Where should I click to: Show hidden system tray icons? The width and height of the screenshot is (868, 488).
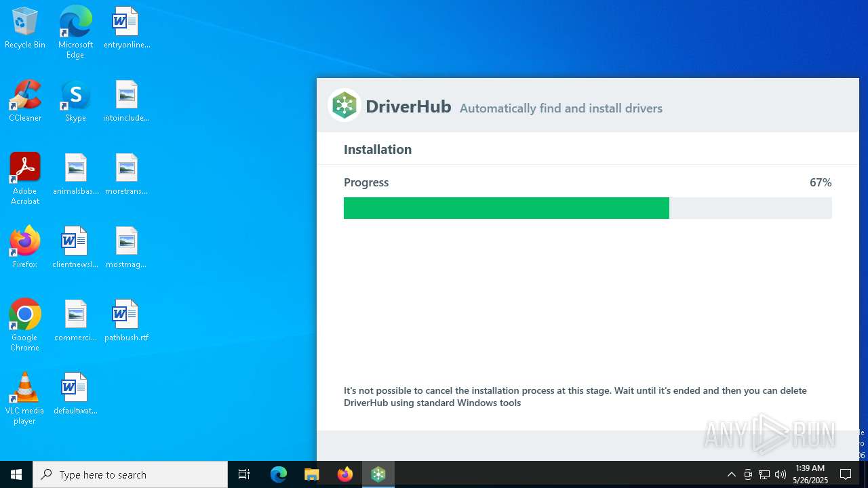click(x=731, y=474)
